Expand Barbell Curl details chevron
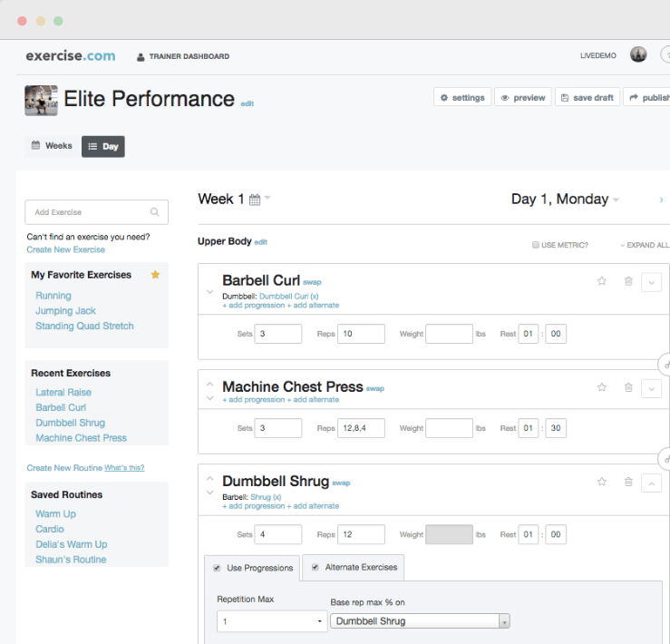Screen dimensions: 670x644 651,283
